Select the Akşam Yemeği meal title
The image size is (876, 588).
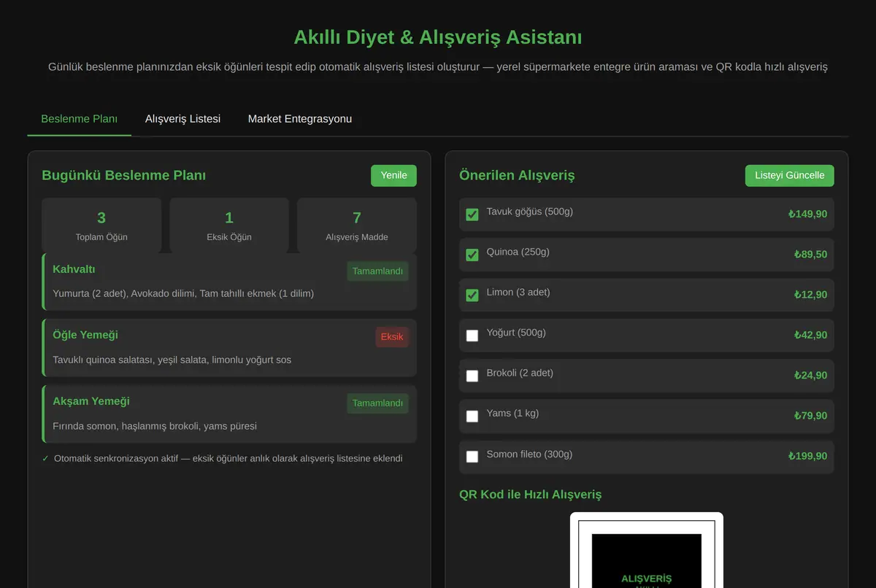pyautogui.click(x=91, y=401)
